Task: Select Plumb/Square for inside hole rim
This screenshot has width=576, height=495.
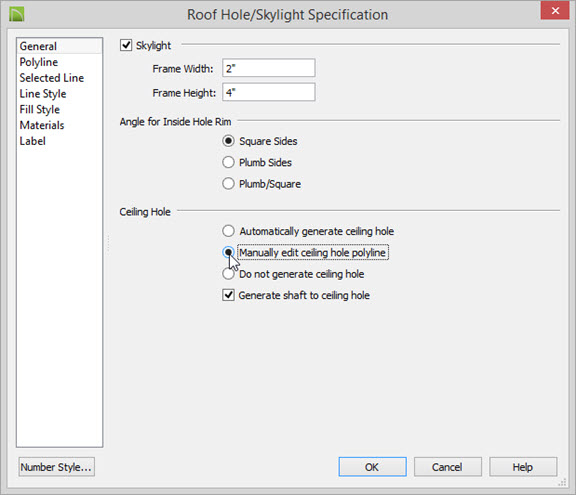Action: [228, 184]
